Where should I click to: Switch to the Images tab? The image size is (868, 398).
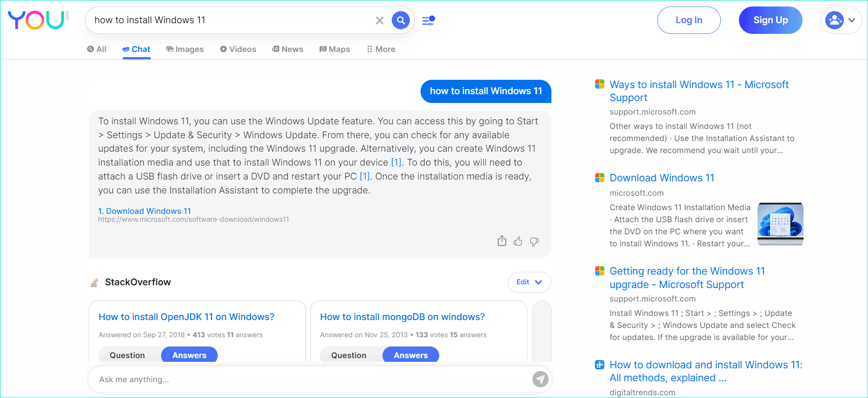coord(185,49)
